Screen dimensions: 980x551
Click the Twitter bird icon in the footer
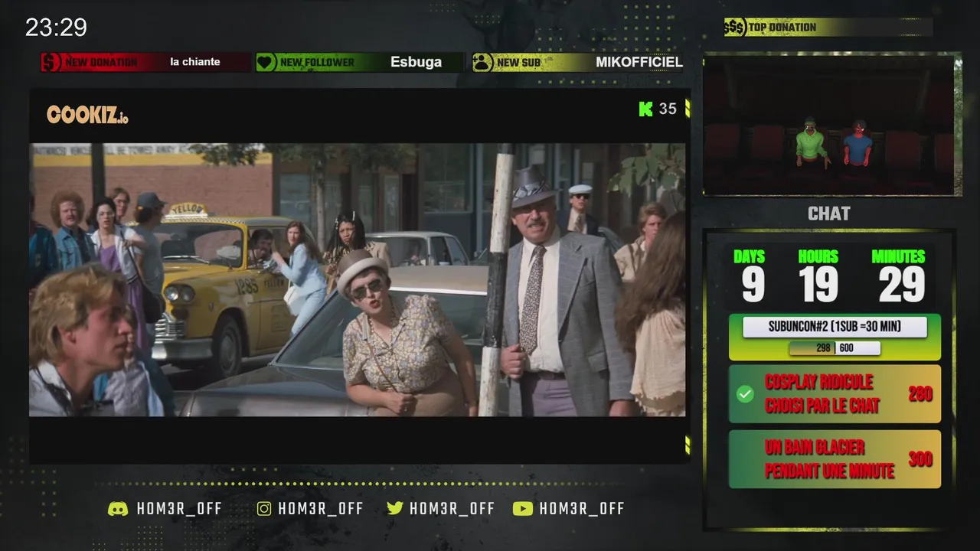[395, 509]
